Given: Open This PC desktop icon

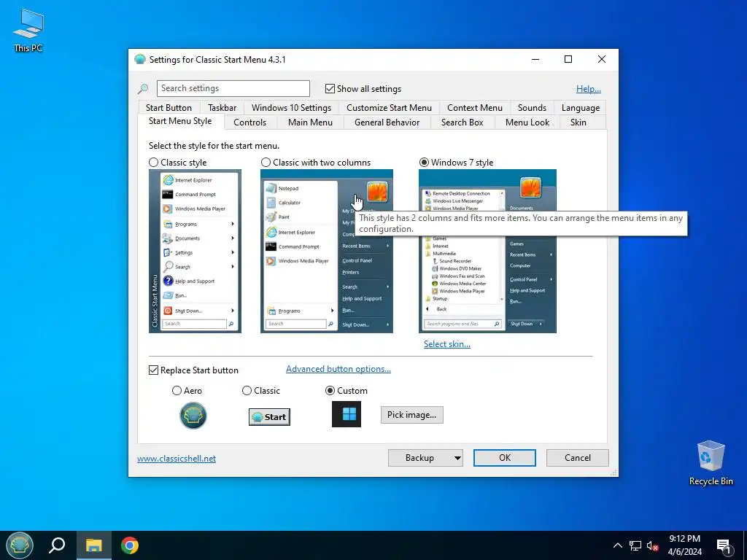Looking at the screenshot, I should [x=28, y=31].
